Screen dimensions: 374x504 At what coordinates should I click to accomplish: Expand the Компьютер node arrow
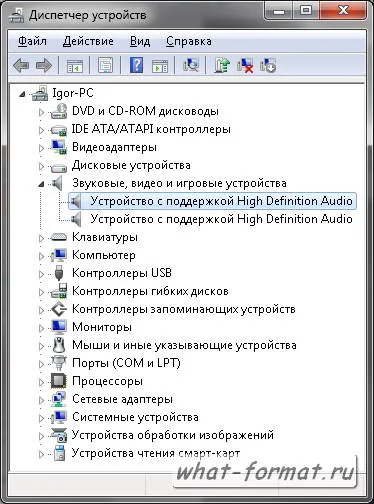pos(41,256)
